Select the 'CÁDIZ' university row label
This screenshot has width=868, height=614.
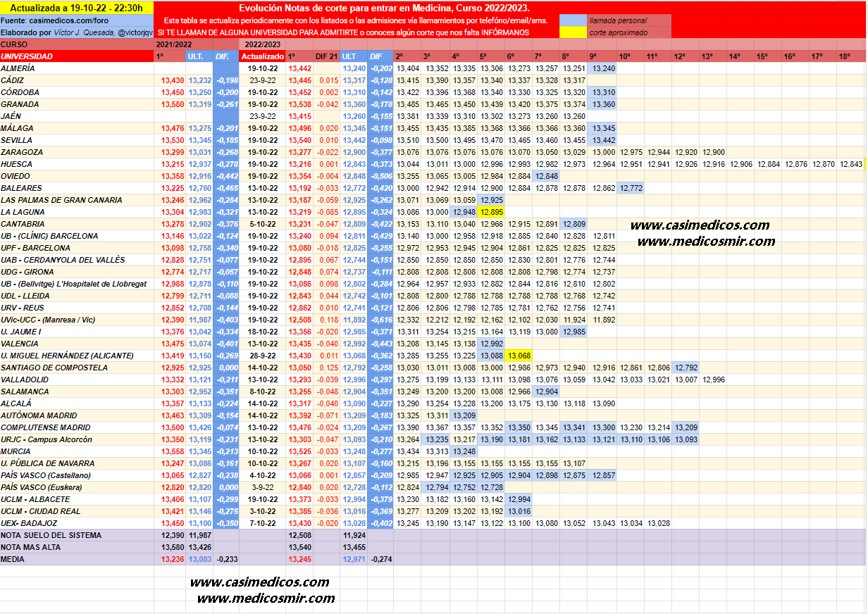coord(77,80)
